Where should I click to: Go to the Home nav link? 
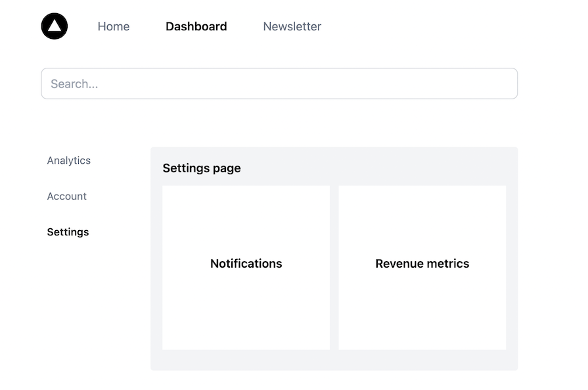114,26
